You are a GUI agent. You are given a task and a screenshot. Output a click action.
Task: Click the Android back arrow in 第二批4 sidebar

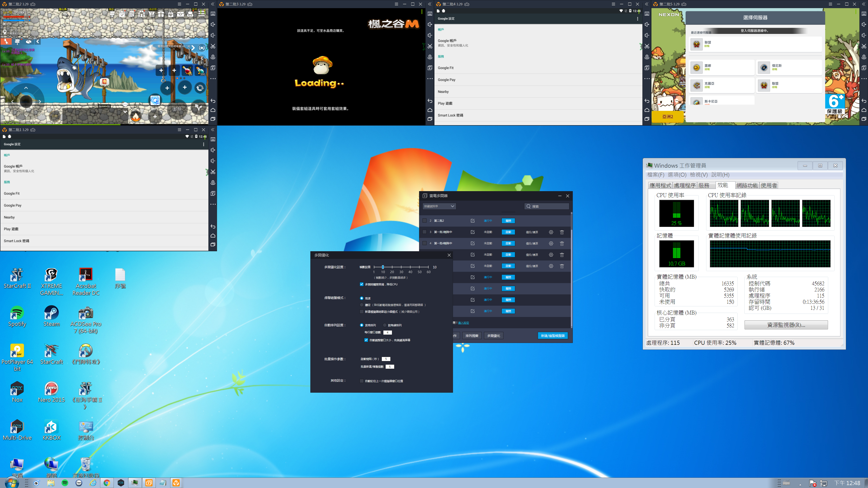click(647, 101)
